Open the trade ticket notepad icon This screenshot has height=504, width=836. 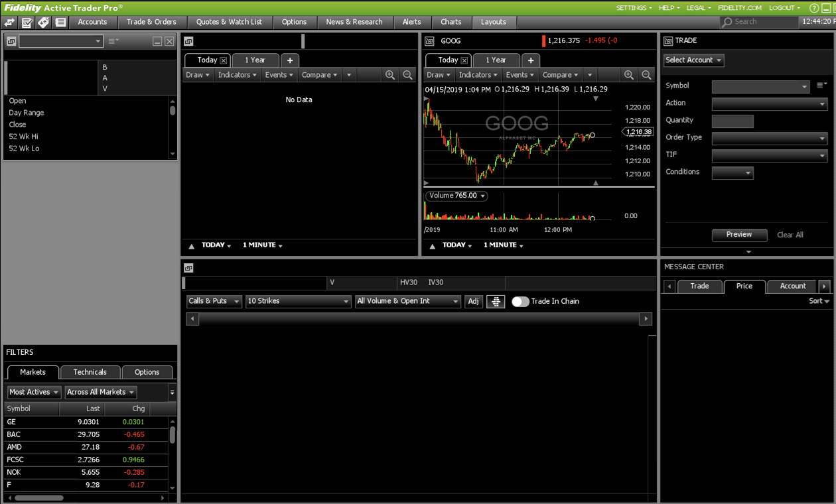[x=27, y=22]
